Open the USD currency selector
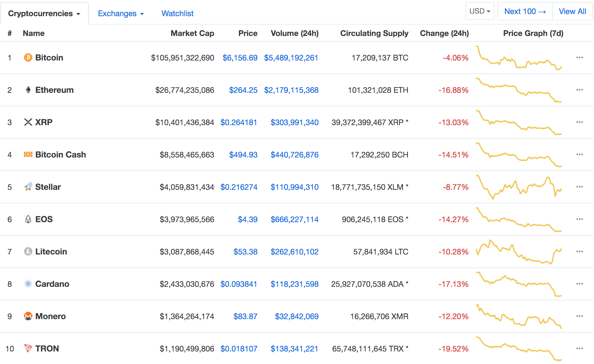Viewport: 594px width, 364px height. (480, 11)
